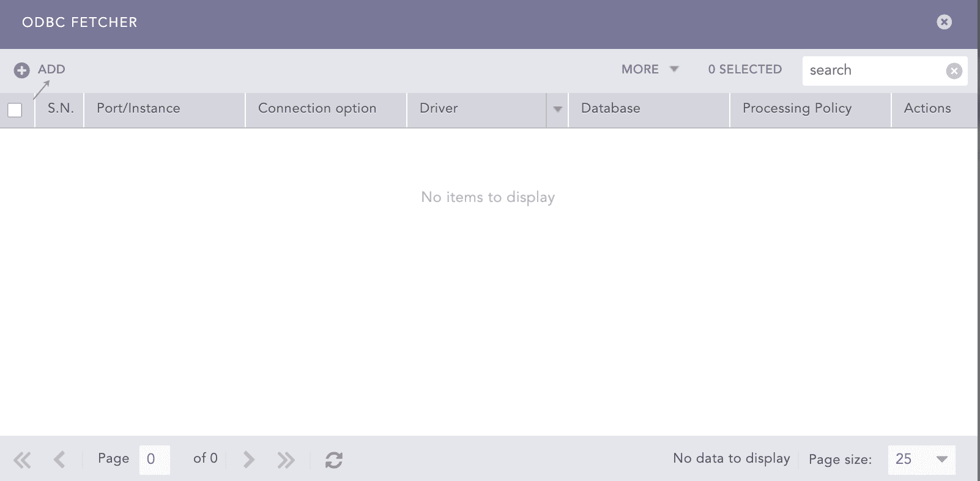Go to the previous page
980x481 pixels.
[59, 460]
